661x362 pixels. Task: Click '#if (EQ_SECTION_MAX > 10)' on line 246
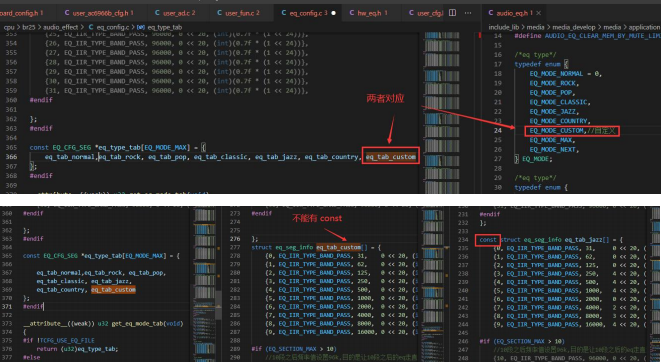(522, 341)
